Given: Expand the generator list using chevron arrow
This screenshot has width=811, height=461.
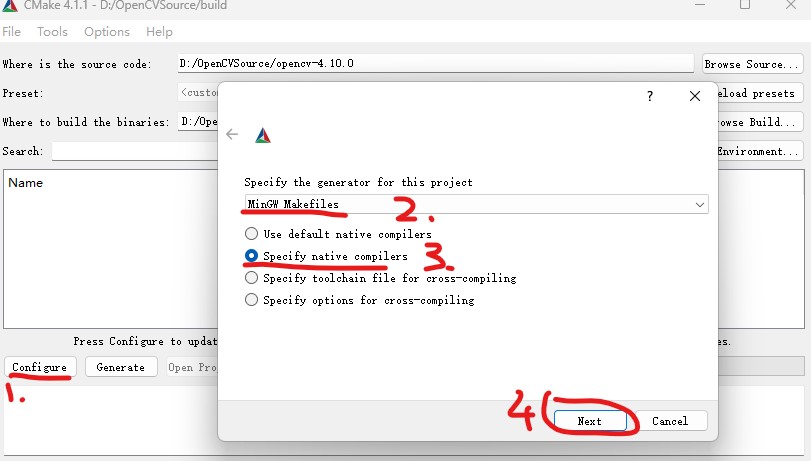Looking at the screenshot, I should pos(699,204).
